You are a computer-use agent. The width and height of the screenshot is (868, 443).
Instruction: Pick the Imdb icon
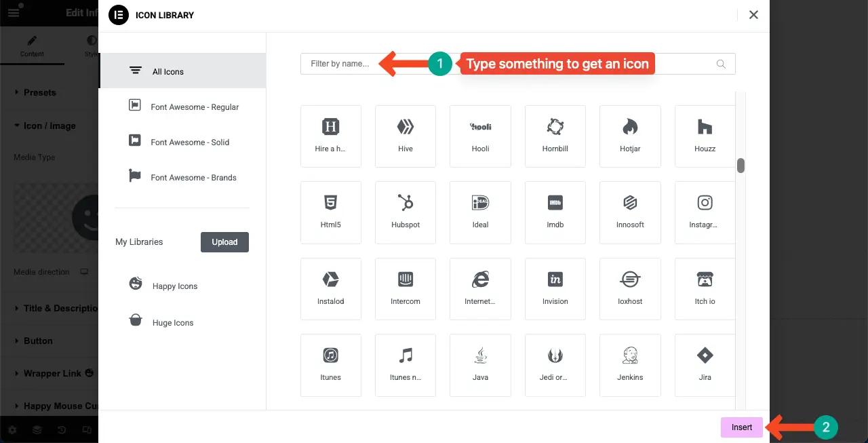(555, 212)
